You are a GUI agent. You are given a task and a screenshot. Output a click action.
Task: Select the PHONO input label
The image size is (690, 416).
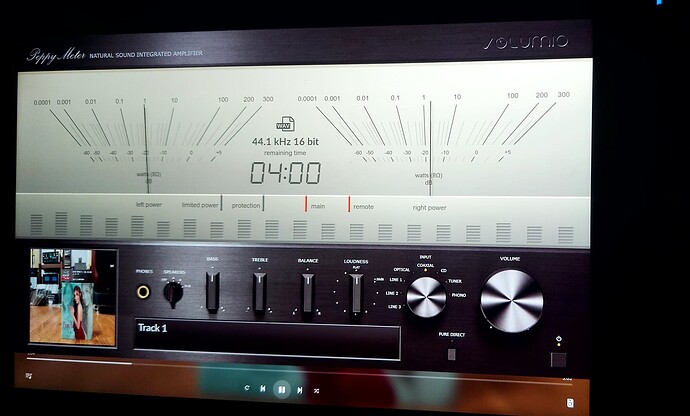tap(459, 295)
